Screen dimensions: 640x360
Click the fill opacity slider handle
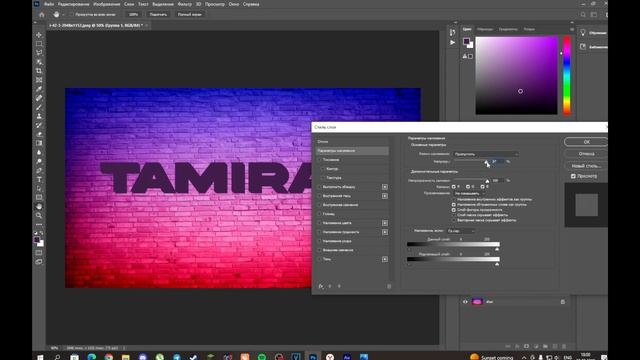(487, 181)
